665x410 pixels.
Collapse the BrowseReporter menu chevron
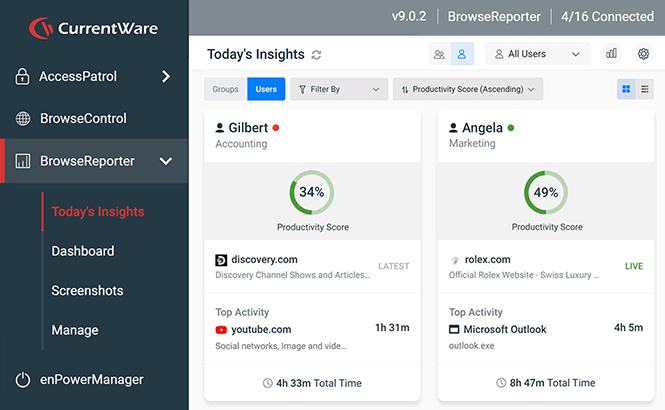pyautogui.click(x=166, y=161)
